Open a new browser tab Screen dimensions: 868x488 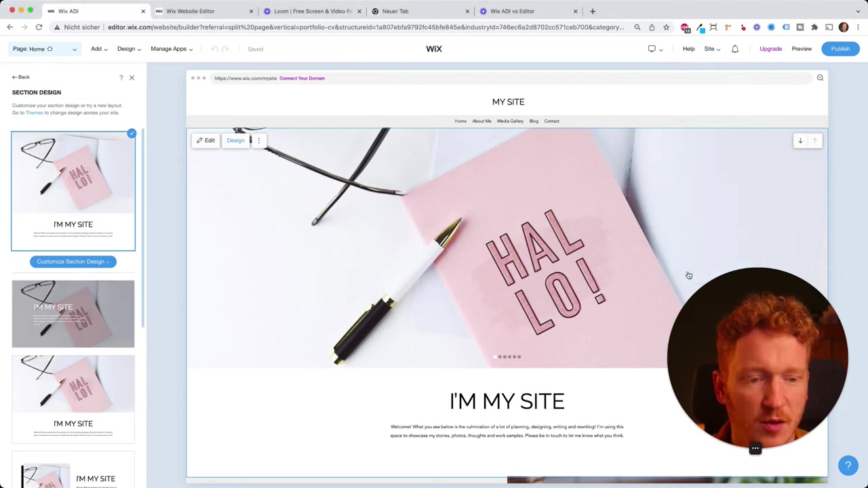(x=593, y=11)
